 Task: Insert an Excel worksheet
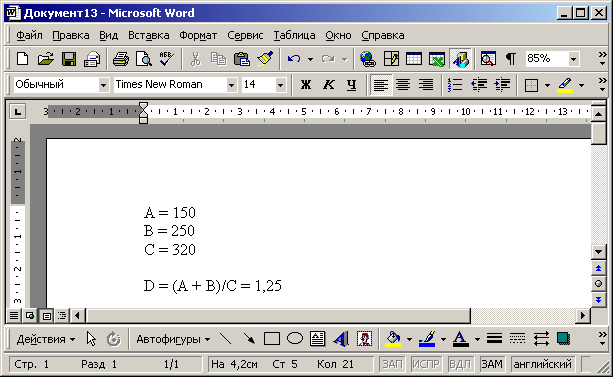tap(437, 59)
